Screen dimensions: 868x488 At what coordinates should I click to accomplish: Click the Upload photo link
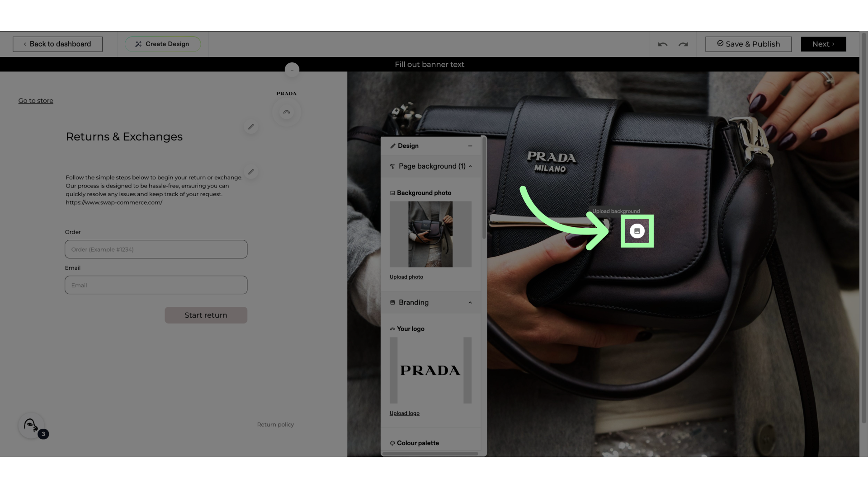(406, 277)
